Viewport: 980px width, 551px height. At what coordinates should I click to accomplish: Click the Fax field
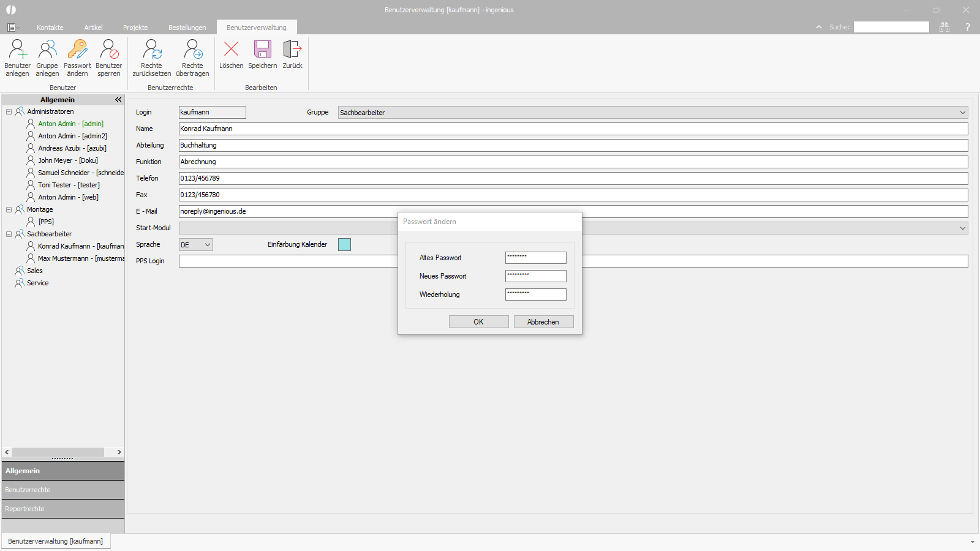pyautogui.click(x=573, y=195)
